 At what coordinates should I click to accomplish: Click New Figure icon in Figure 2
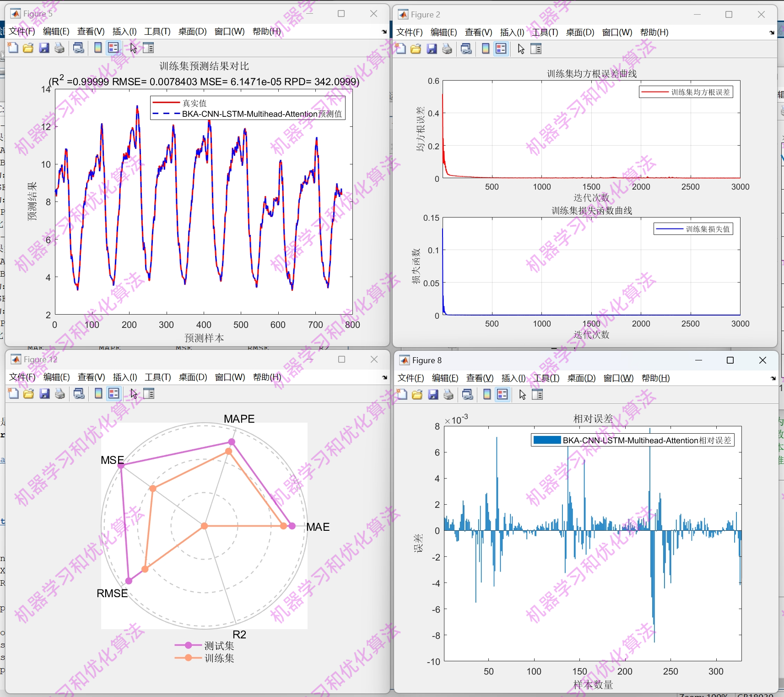[x=401, y=49]
